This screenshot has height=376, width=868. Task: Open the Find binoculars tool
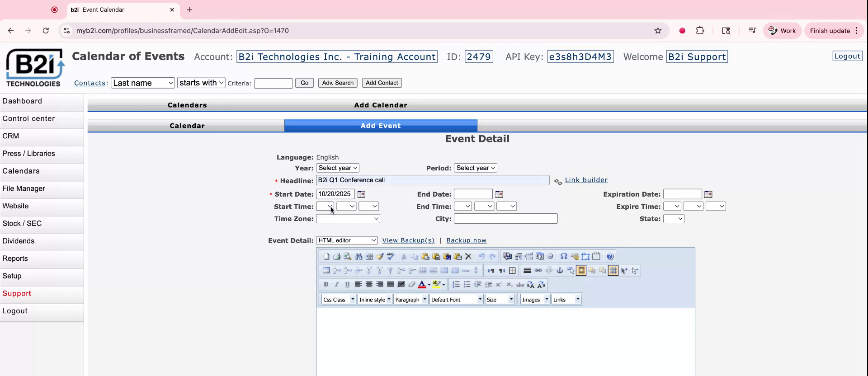click(x=359, y=256)
